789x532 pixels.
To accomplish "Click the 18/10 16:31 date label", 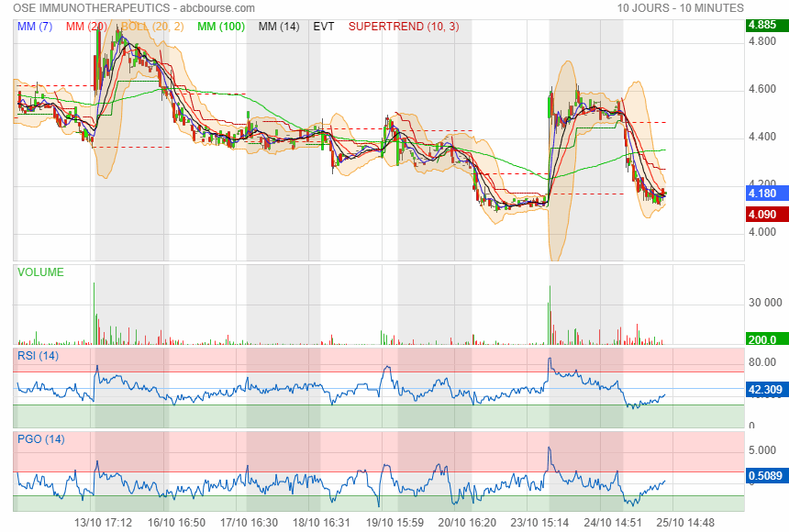I will [x=321, y=523].
